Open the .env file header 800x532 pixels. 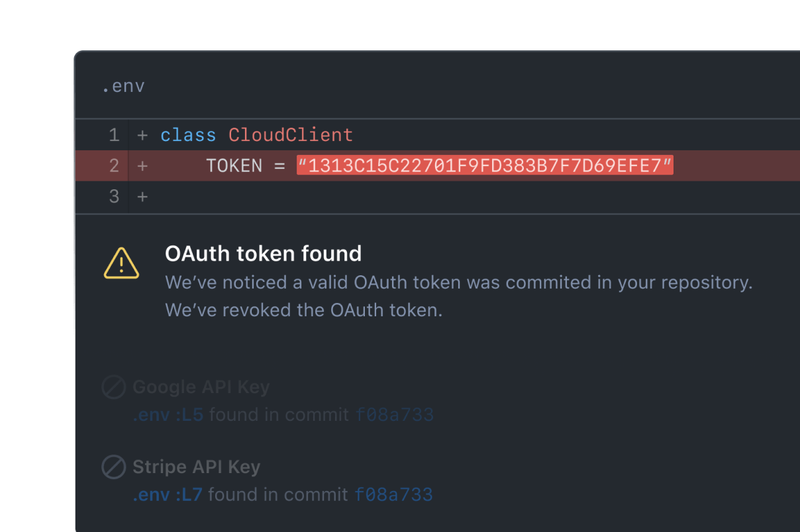[123, 87]
